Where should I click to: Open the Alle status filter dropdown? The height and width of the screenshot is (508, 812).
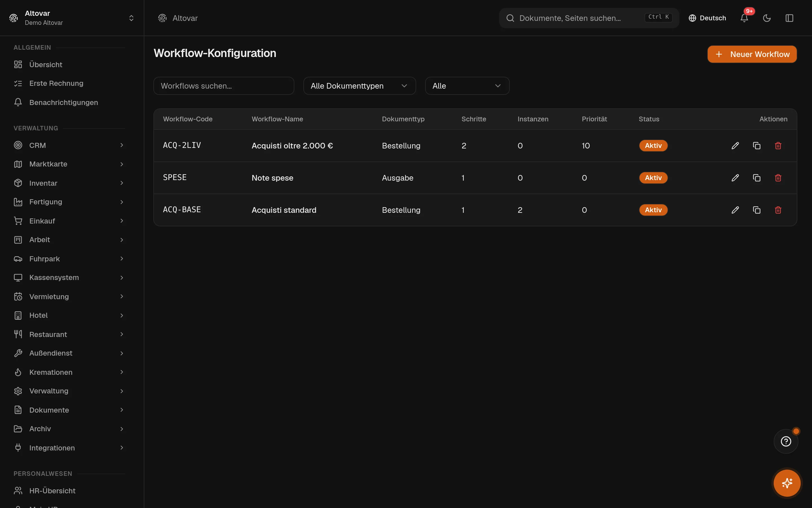[467, 86]
